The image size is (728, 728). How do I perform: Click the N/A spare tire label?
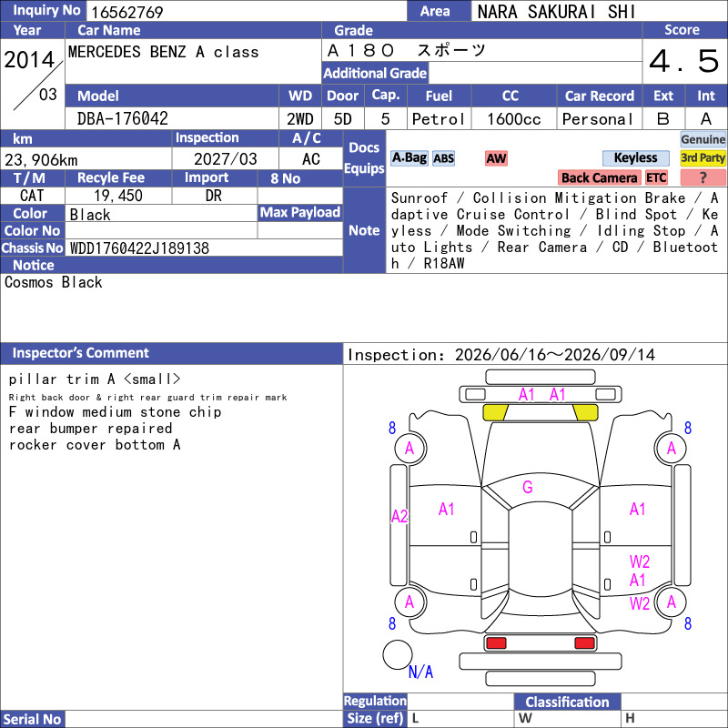[420, 672]
